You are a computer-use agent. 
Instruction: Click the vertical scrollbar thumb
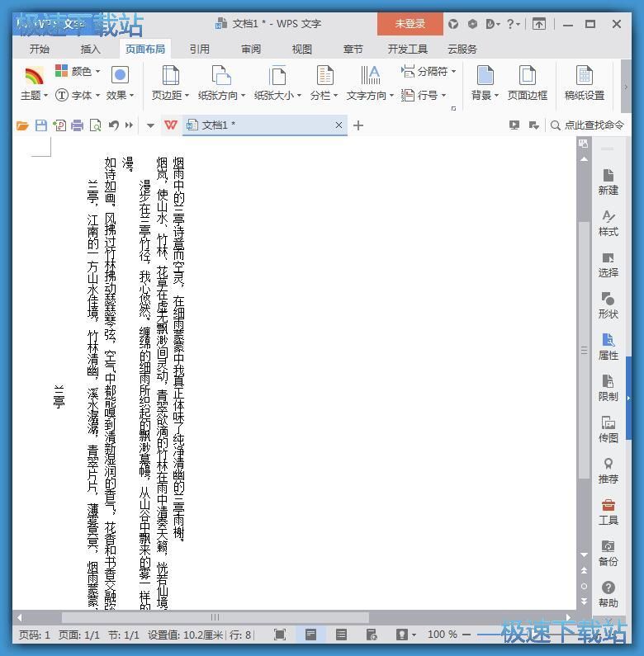click(x=584, y=350)
